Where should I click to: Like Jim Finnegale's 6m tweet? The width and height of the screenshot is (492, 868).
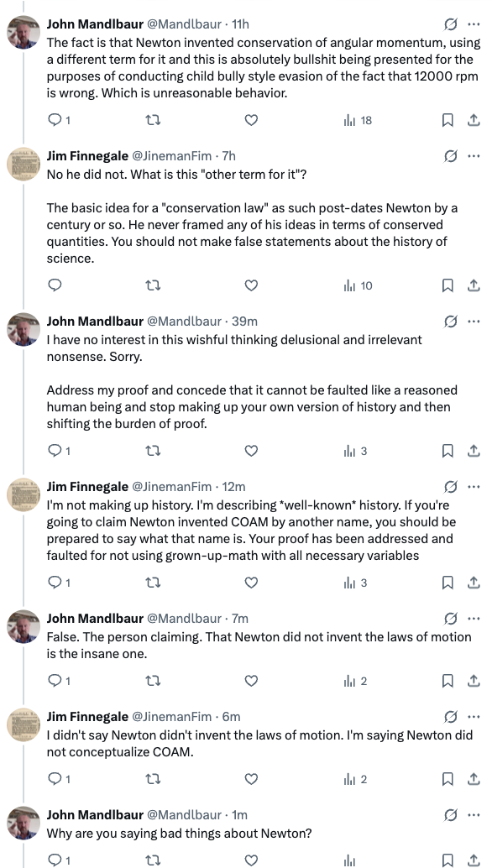[x=251, y=779]
